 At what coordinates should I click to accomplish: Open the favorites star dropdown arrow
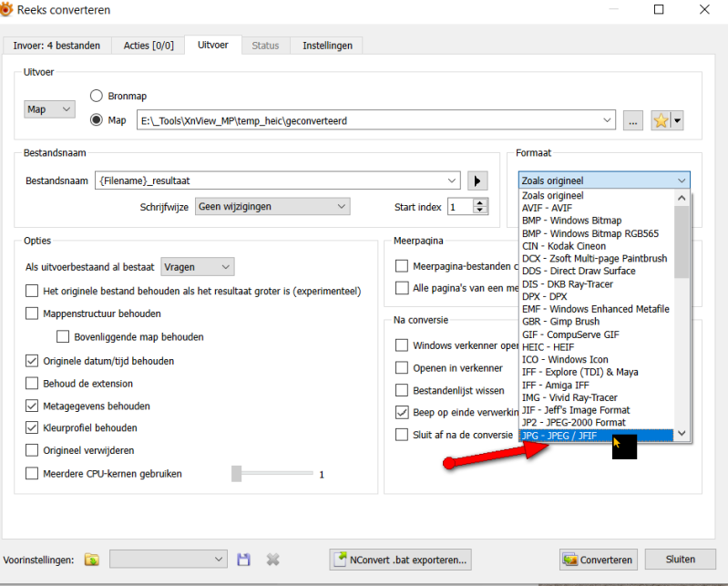[x=677, y=120]
